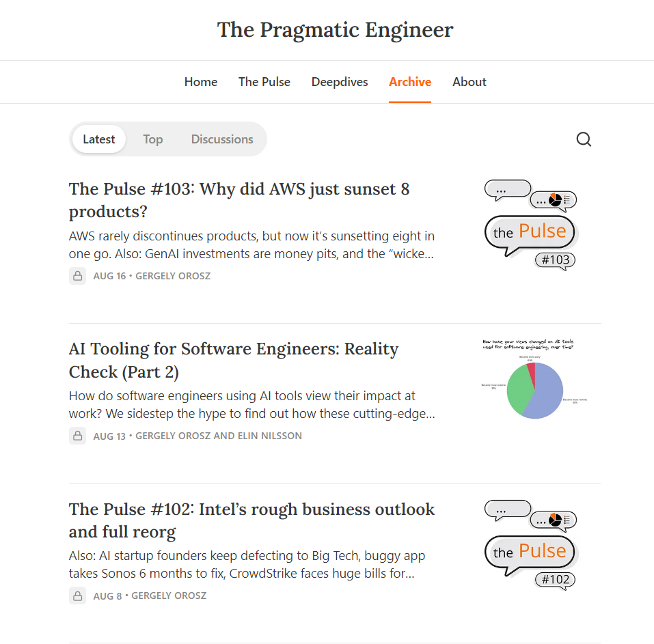Select the Latest filter tab
654x644 pixels.
coord(98,139)
